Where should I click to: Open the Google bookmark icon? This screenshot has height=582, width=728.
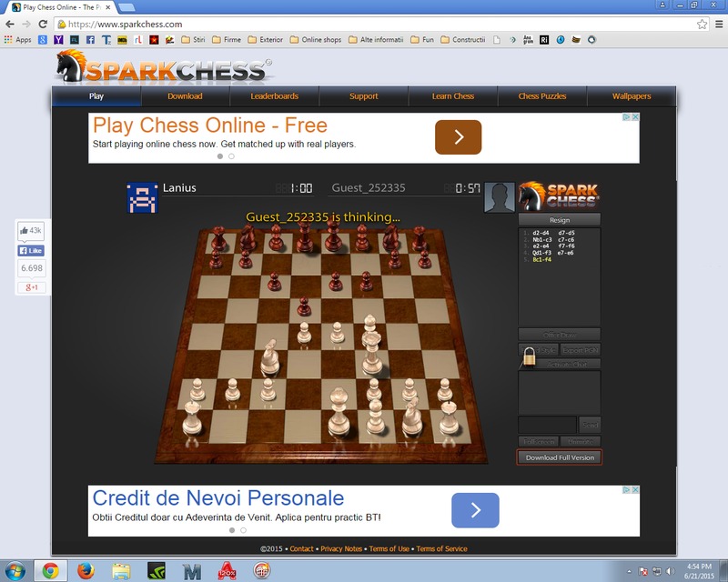(x=43, y=40)
